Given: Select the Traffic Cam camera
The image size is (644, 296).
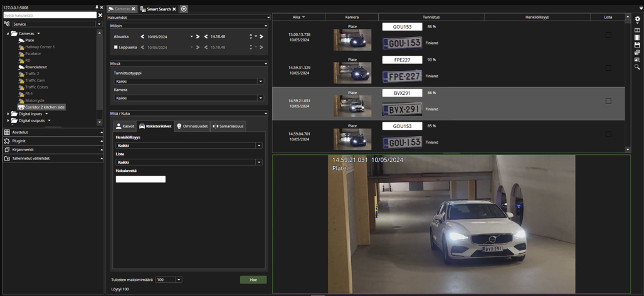Looking at the screenshot, I should (x=35, y=80).
